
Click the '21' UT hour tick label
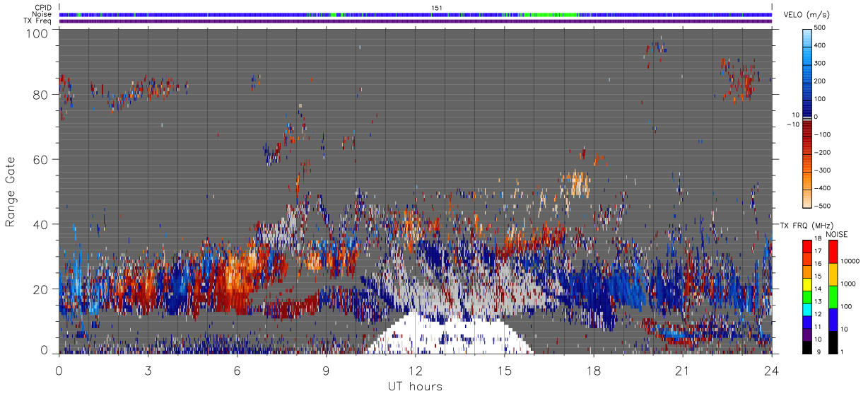683,371
